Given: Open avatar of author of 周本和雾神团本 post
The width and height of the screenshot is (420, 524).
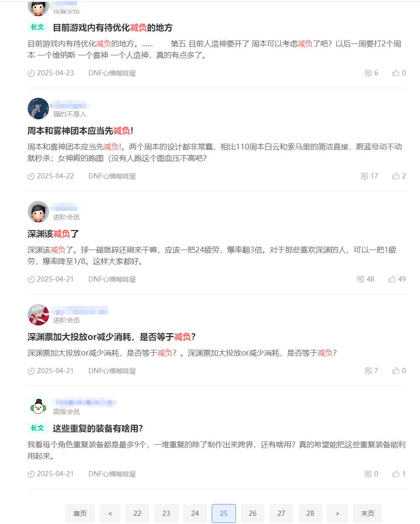Looking at the screenshot, I should (x=39, y=109).
